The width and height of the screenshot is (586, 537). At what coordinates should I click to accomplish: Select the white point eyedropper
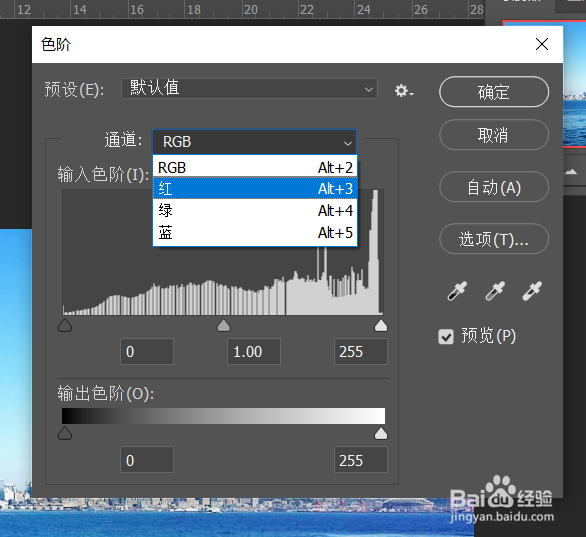532,291
